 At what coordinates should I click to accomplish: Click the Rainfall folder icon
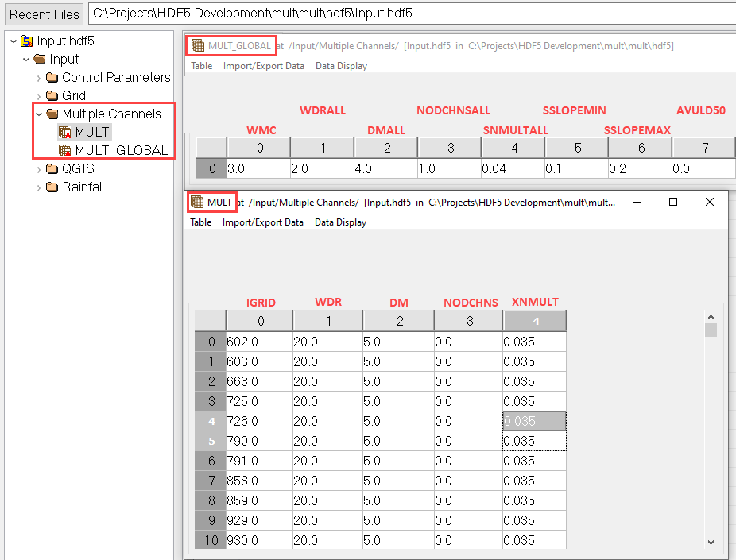(52, 187)
